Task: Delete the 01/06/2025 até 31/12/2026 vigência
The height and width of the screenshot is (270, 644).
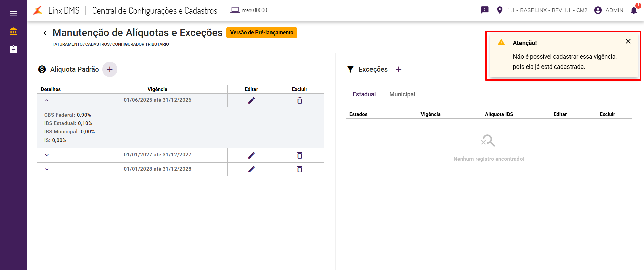Action: [x=300, y=100]
